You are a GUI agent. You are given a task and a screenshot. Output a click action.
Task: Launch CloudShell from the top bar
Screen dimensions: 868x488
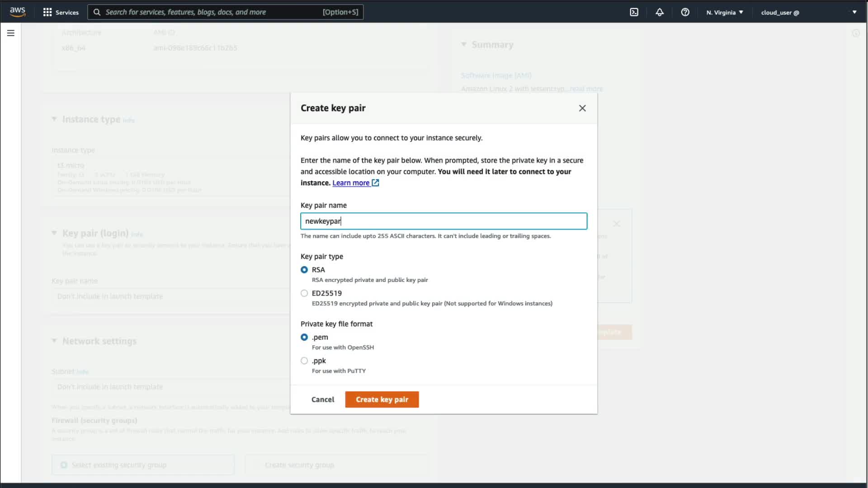coord(634,12)
